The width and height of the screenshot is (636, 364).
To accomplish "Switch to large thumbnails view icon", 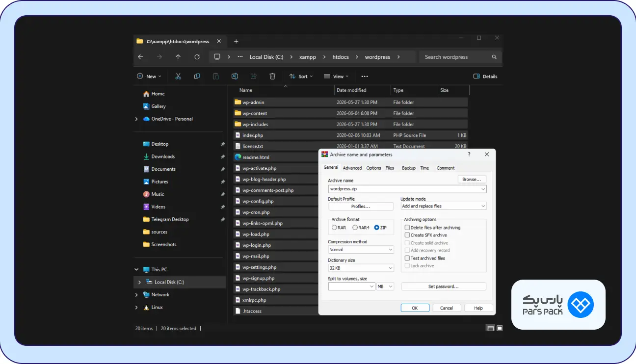I will [x=500, y=328].
